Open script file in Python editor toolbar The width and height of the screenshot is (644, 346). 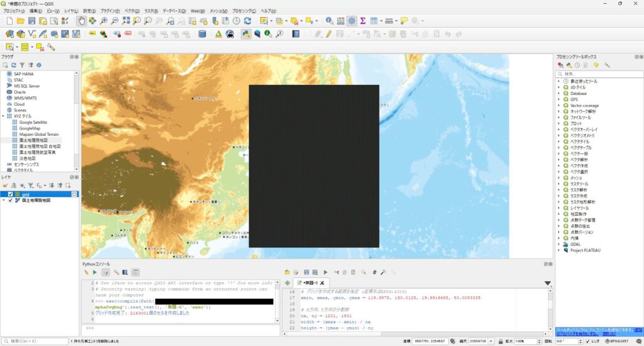(287, 272)
